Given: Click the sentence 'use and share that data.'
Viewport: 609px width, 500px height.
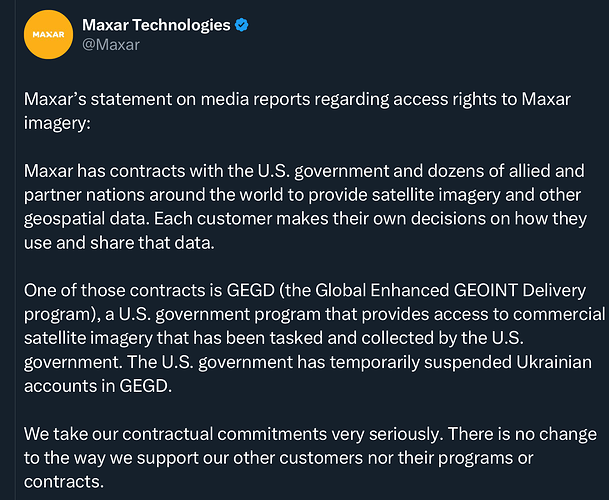Looking at the screenshot, I should [x=119, y=243].
